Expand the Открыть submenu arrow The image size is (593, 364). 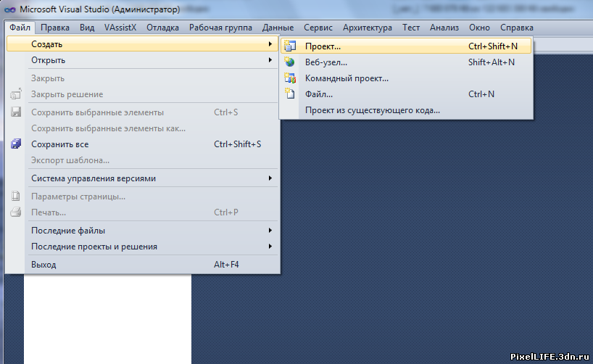pyautogui.click(x=270, y=60)
